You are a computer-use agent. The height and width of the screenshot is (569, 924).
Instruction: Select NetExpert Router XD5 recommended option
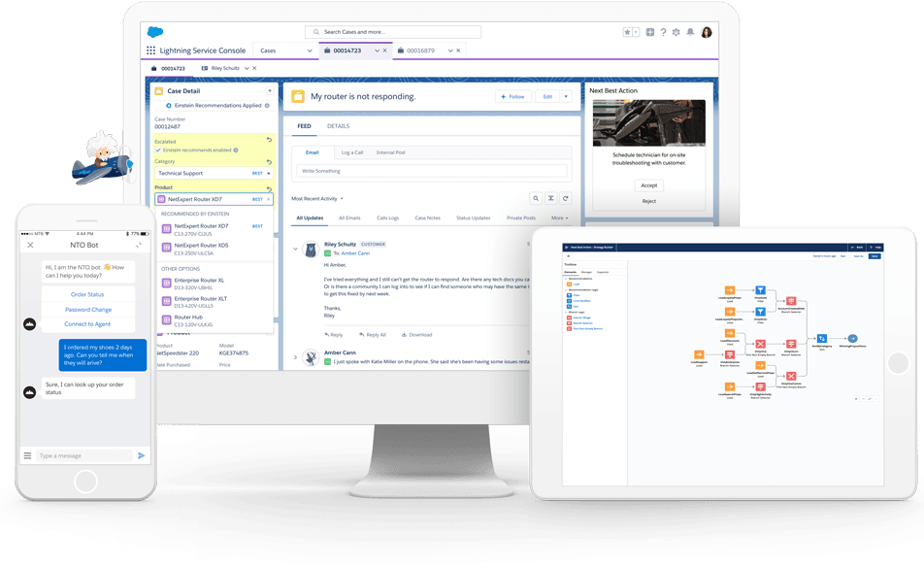[x=215, y=249]
